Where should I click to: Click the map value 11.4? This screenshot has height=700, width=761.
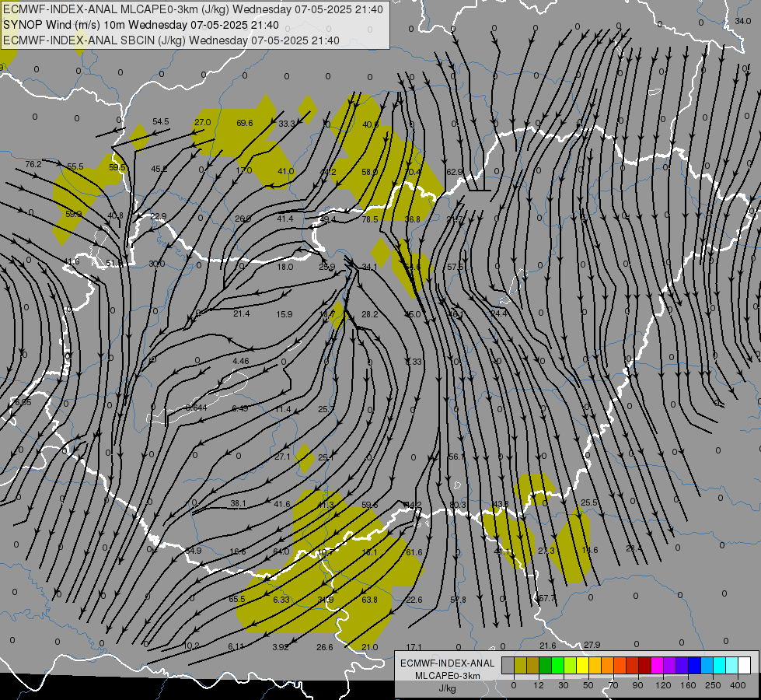coord(283,409)
